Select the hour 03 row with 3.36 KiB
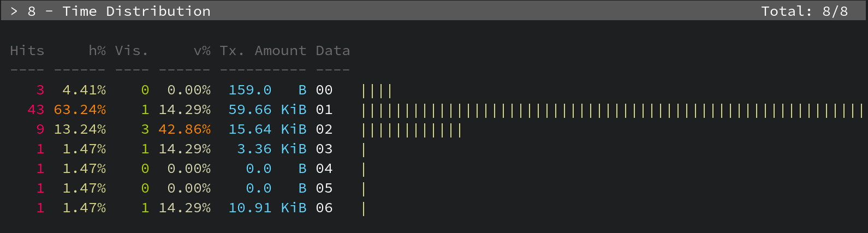Image resolution: width=868 pixels, height=233 pixels. pos(324,149)
